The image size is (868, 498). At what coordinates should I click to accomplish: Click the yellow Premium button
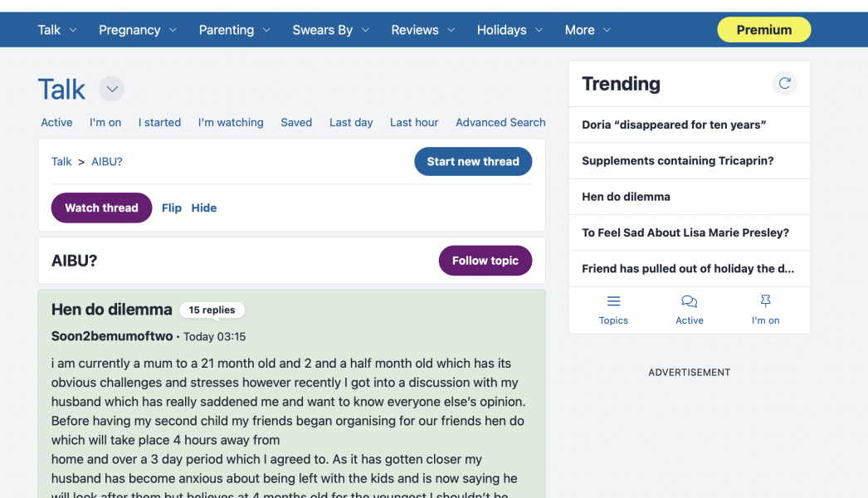coord(763,29)
